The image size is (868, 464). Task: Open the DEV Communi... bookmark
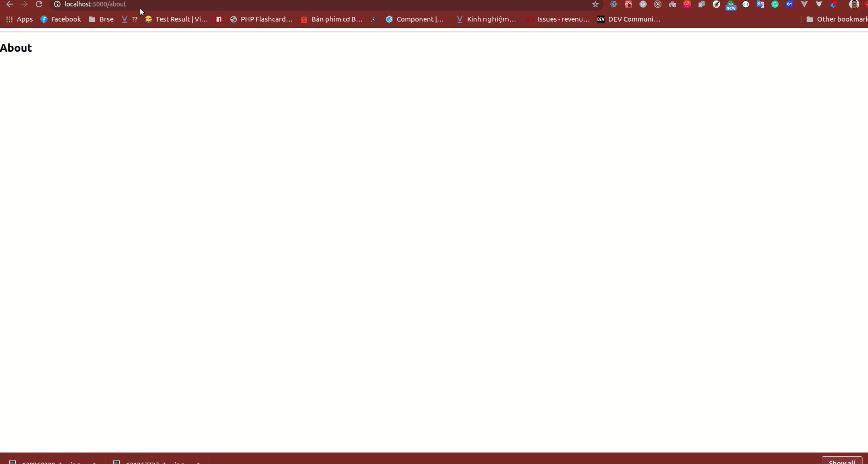(x=629, y=19)
